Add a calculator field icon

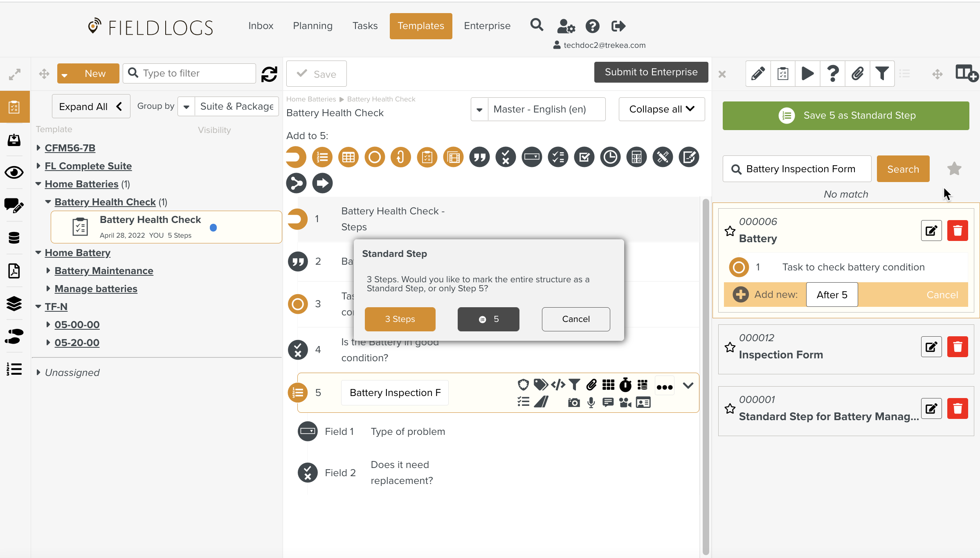tap(636, 157)
